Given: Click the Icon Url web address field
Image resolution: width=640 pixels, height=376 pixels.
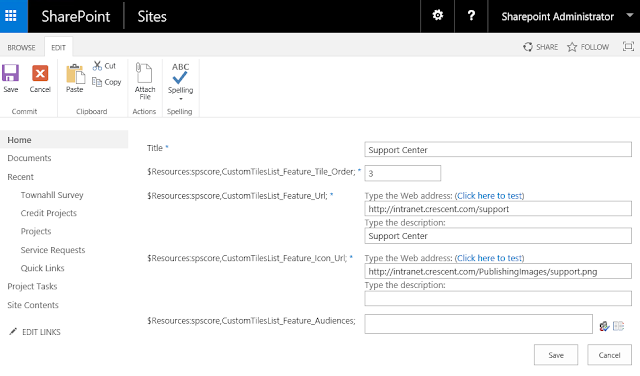Looking at the screenshot, I should pos(498,271).
